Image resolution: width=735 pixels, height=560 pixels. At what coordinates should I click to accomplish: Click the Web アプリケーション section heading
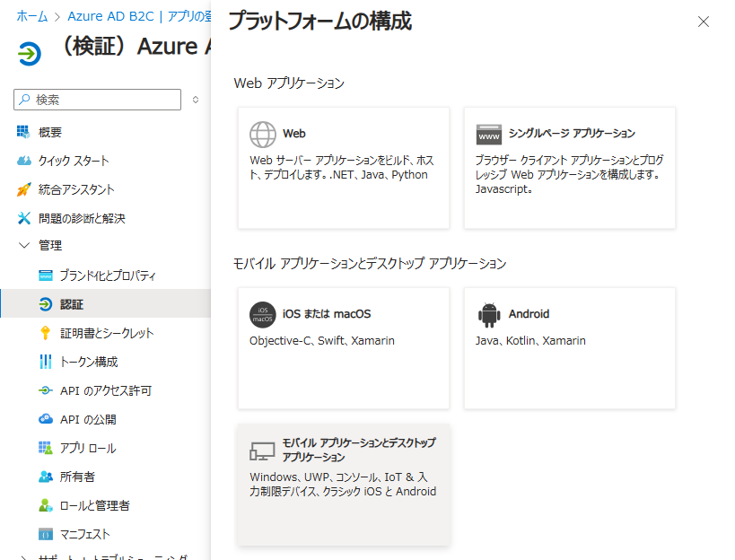[x=289, y=83]
